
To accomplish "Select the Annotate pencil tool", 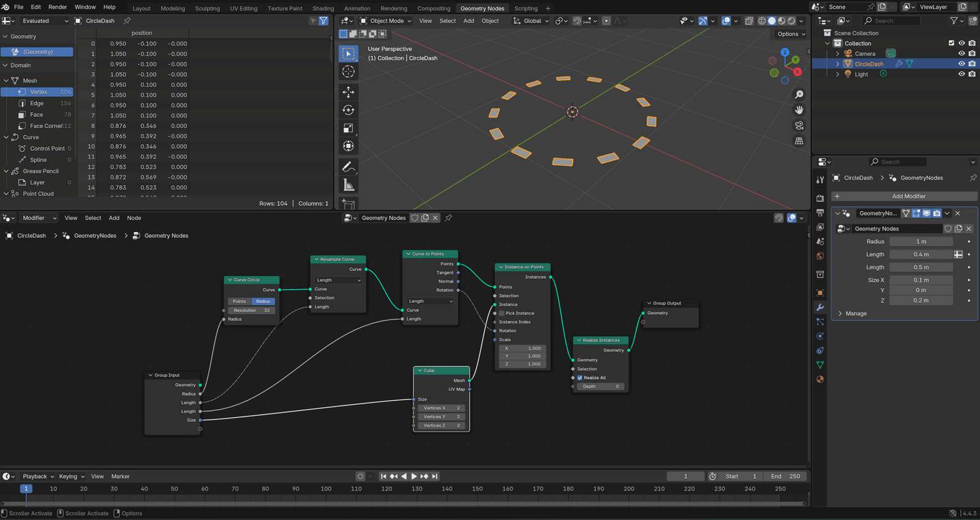I will tap(348, 167).
